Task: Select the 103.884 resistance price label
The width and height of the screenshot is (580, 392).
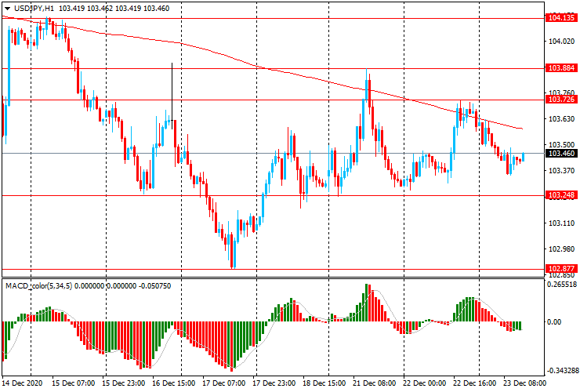Action: pos(561,67)
